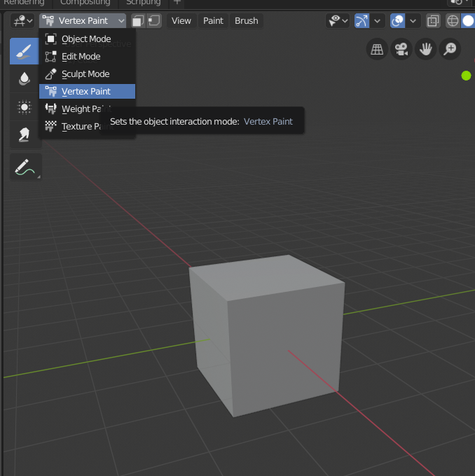Toggle camera view
Image resolution: width=475 pixels, height=476 pixels.
401,49
